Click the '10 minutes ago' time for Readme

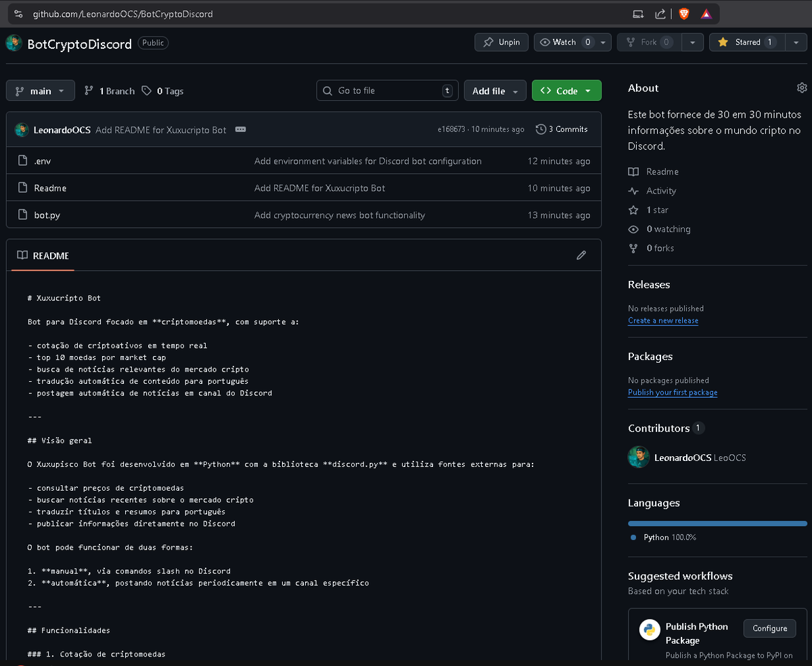coord(559,188)
